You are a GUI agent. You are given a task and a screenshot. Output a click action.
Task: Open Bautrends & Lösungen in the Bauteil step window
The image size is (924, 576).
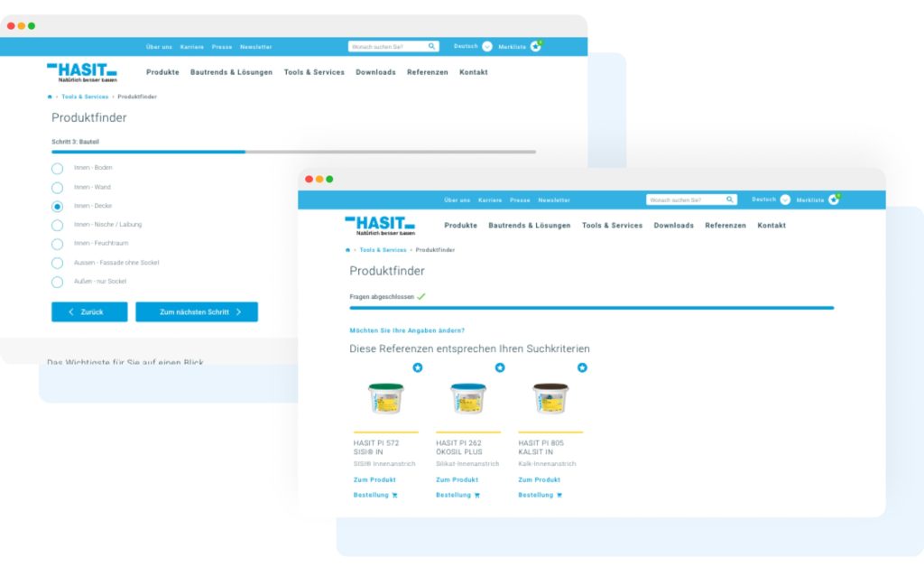tap(231, 72)
